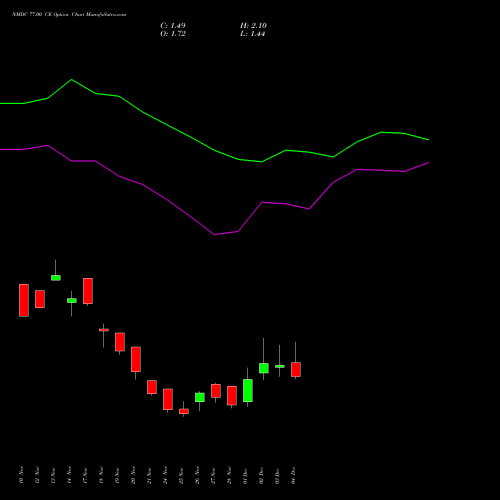Select the red candle for 28 Nov
The width and height of the screenshot is (500, 500).
tap(232, 396)
